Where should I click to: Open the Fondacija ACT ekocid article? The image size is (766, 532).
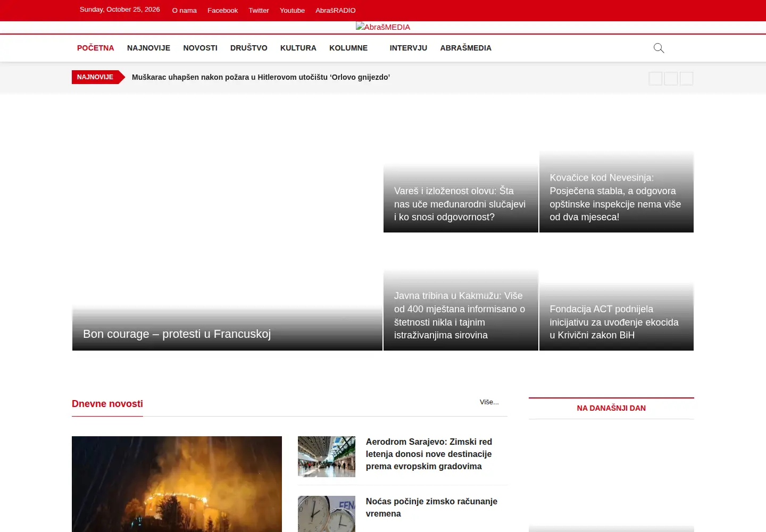click(614, 322)
